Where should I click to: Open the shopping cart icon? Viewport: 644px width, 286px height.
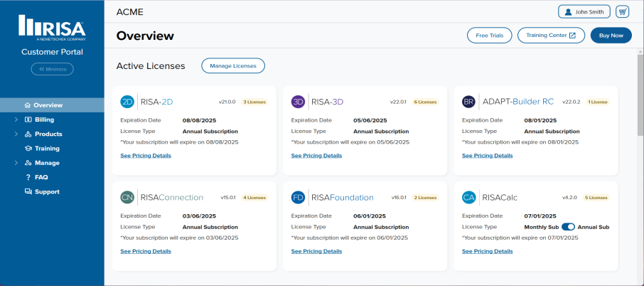[x=622, y=11]
